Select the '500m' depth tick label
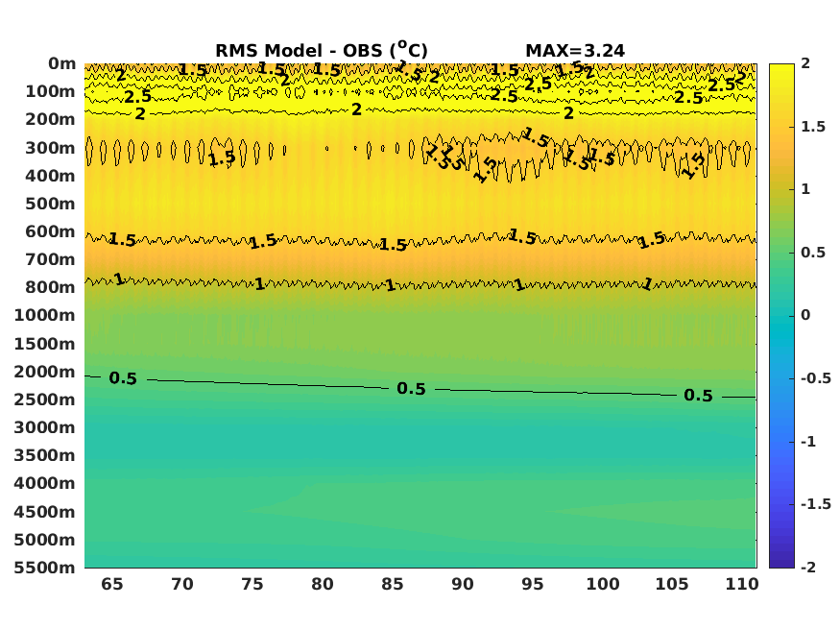Image resolution: width=840 pixels, height=630 pixels. [x=50, y=205]
